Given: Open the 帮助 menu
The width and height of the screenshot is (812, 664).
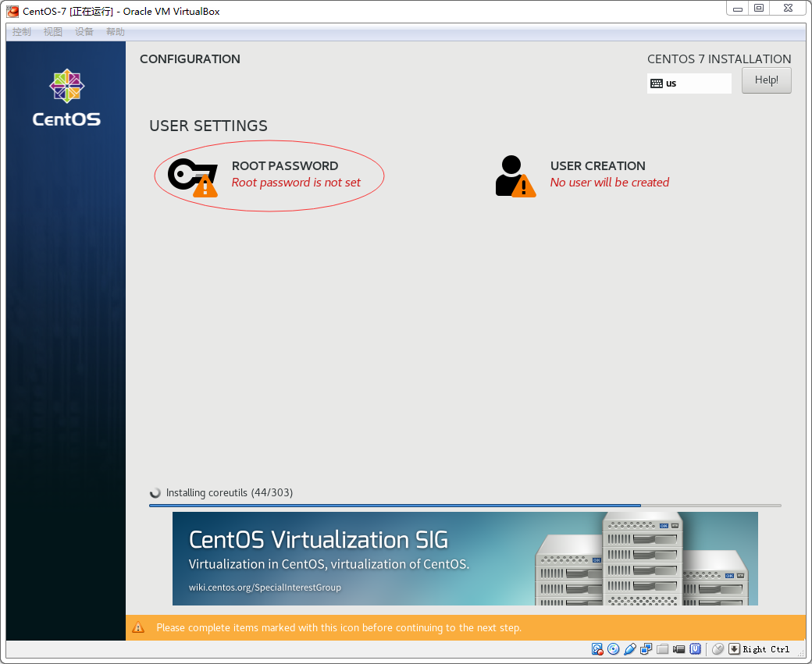Looking at the screenshot, I should coord(116,32).
